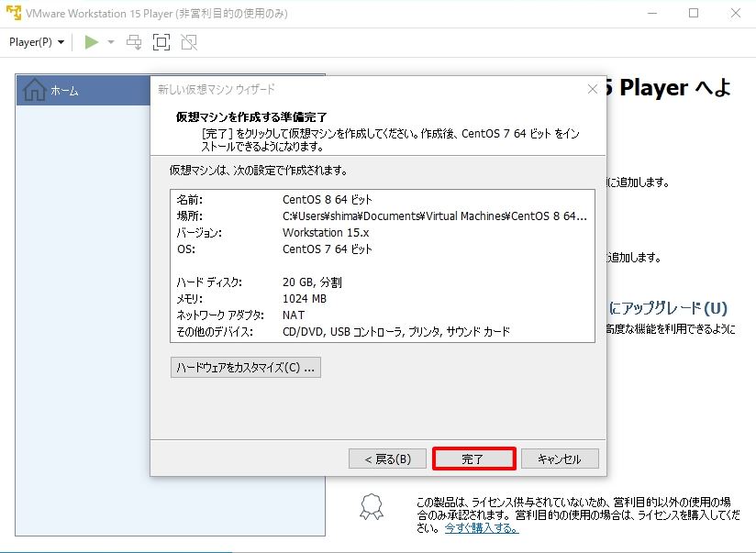
Task: Expand the power options dropdown arrow
Action: pyautogui.click(x=111, y=42)
